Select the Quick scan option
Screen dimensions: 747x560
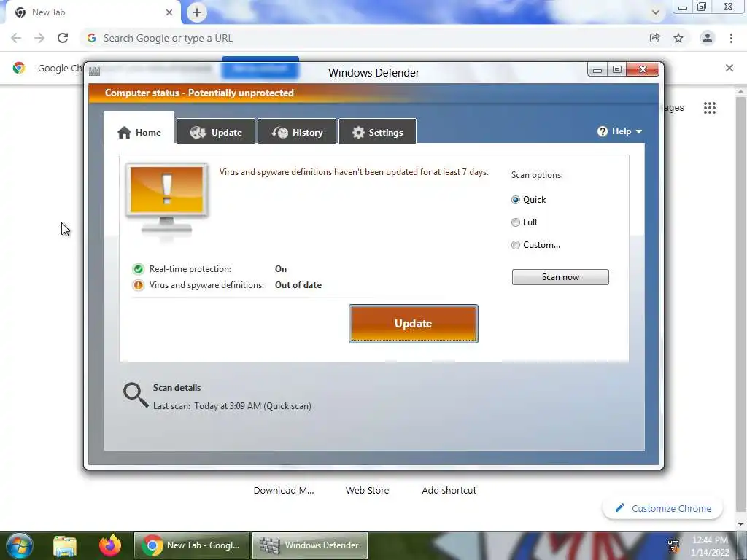point(516,200)
